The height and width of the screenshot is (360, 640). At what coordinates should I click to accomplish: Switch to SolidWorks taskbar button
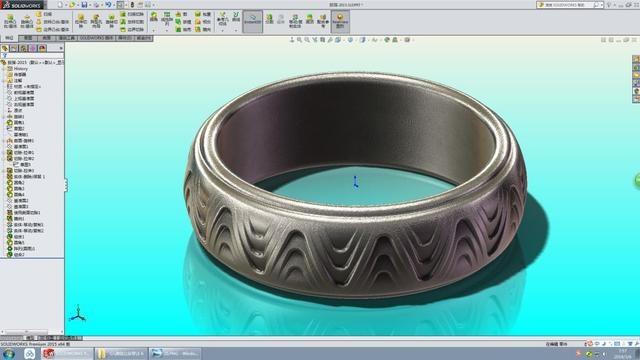[67, 353]
